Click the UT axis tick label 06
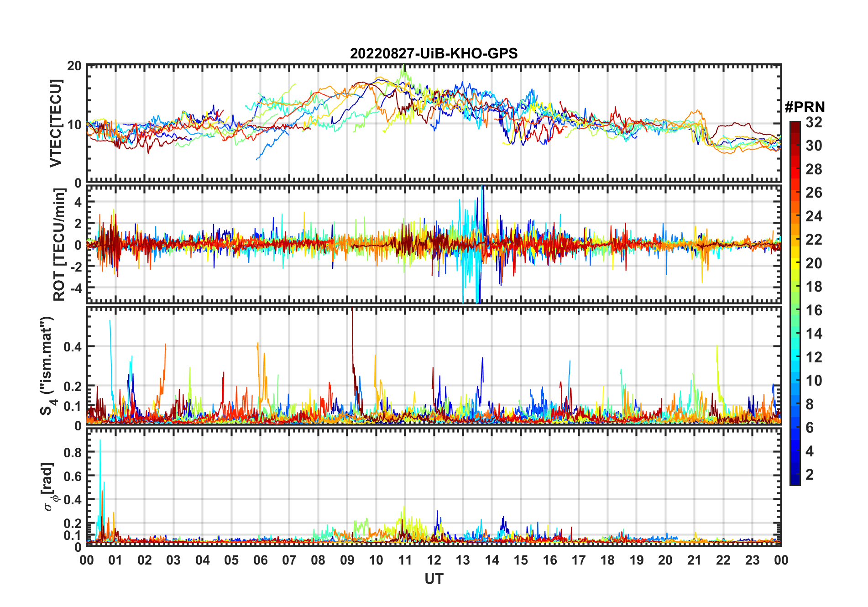This screenshot has width=868, height=607. tap(260, 560)
